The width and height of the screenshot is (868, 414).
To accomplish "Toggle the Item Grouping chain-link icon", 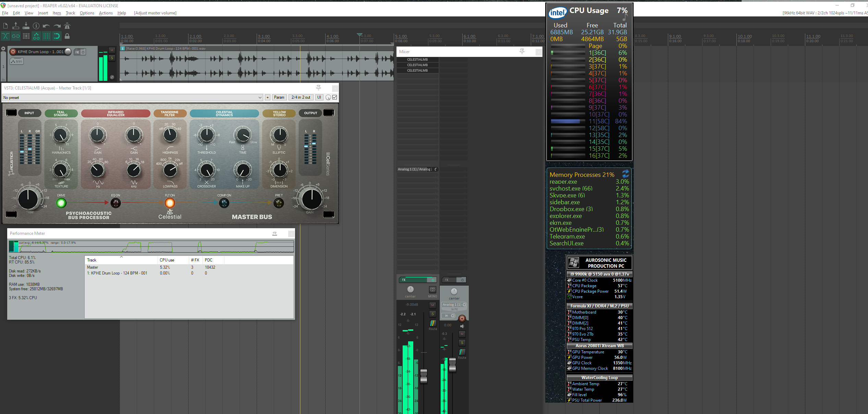I will click(15, 36).
